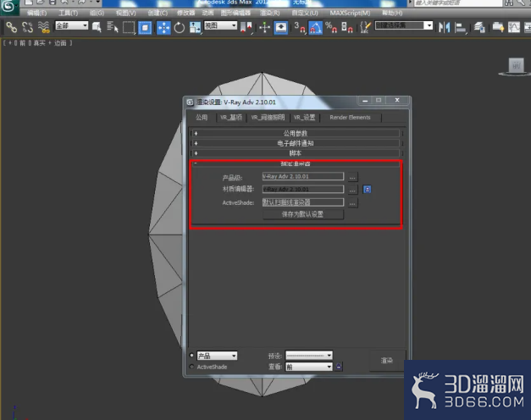Switch to the VR_基项 tab

(x=231, y=117)
